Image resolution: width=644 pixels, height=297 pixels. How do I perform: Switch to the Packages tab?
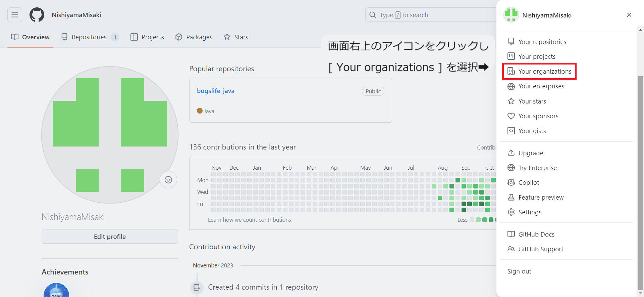194,37
